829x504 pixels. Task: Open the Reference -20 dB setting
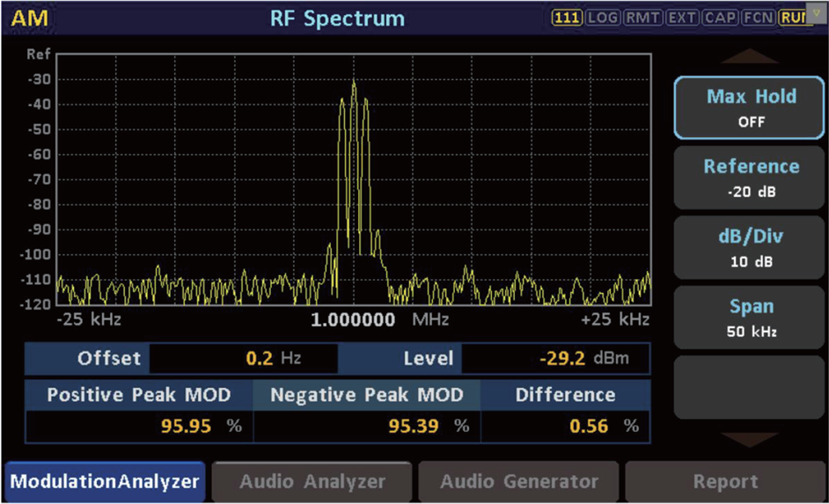pyautogui.click(x=749, y=178)
